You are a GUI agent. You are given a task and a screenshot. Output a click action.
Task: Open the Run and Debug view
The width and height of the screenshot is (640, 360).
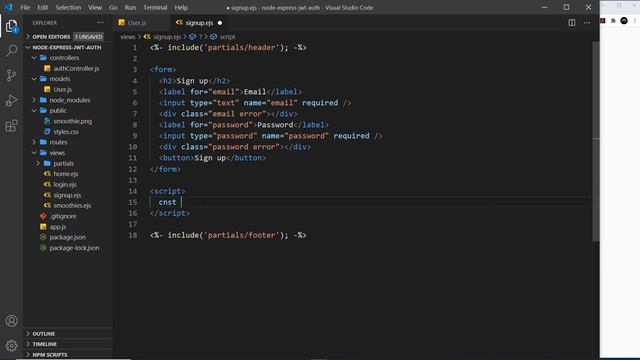coord(11,100)
